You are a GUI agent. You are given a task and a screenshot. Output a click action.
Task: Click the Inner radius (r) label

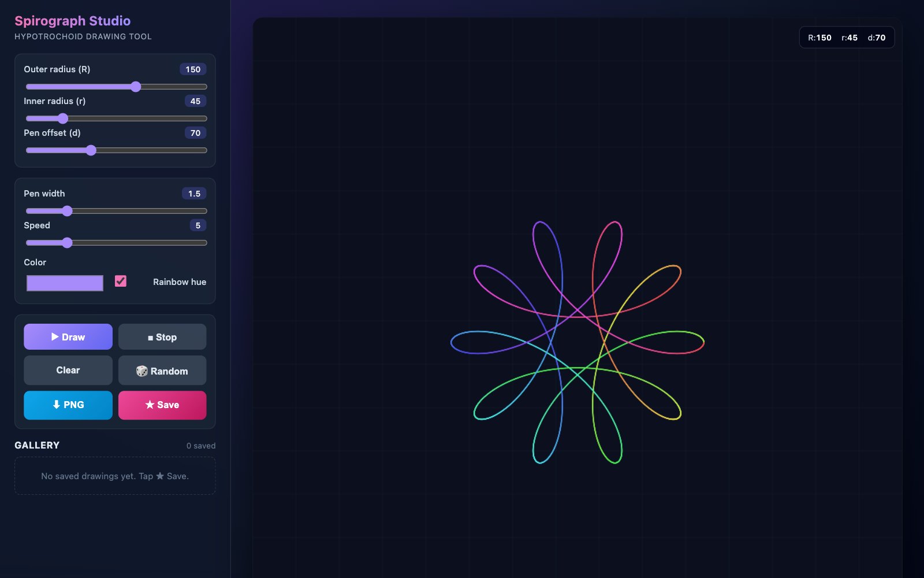click(55, 101)
